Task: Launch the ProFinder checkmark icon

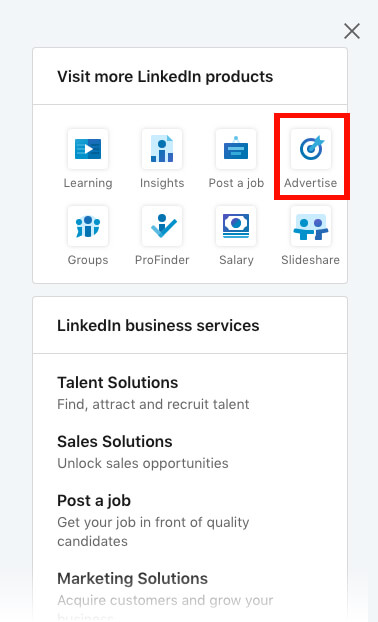Action: tap(162, 226)
